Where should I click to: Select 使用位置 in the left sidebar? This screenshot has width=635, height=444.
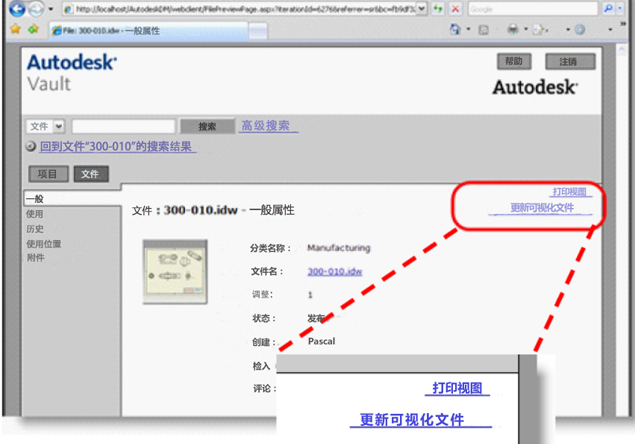pyautogui.click(x=44, y=243)
